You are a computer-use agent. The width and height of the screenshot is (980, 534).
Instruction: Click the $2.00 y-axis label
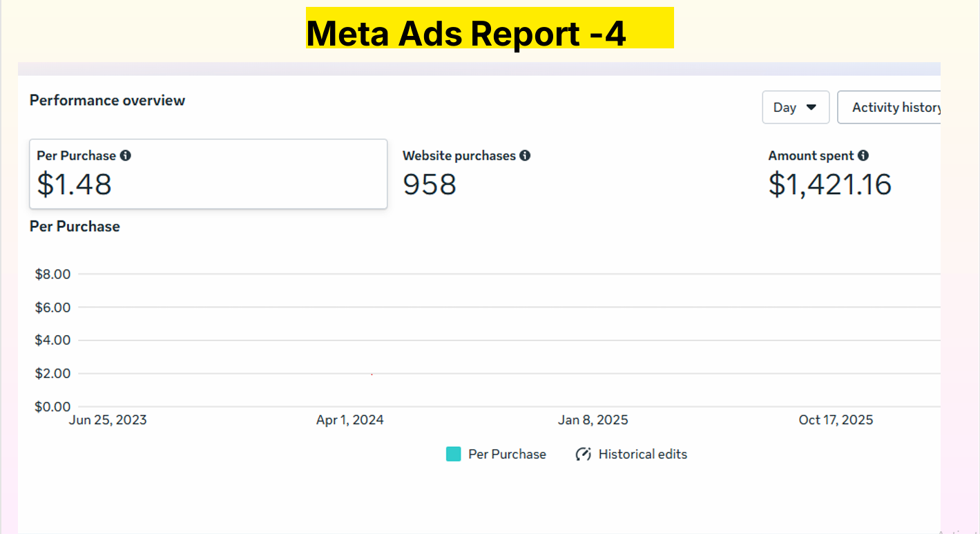pos(52,373)
